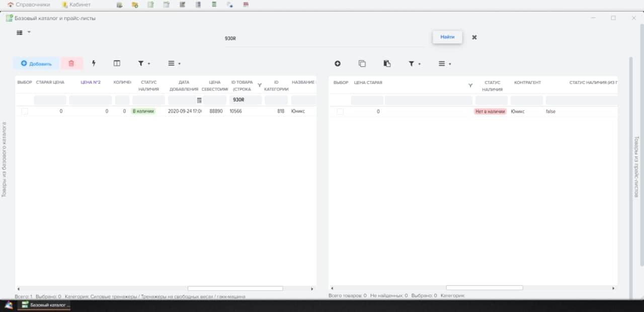Click the left scroll arrow of price-list scrollbar
The image size is (644, 312).
(x=332, y=288)
